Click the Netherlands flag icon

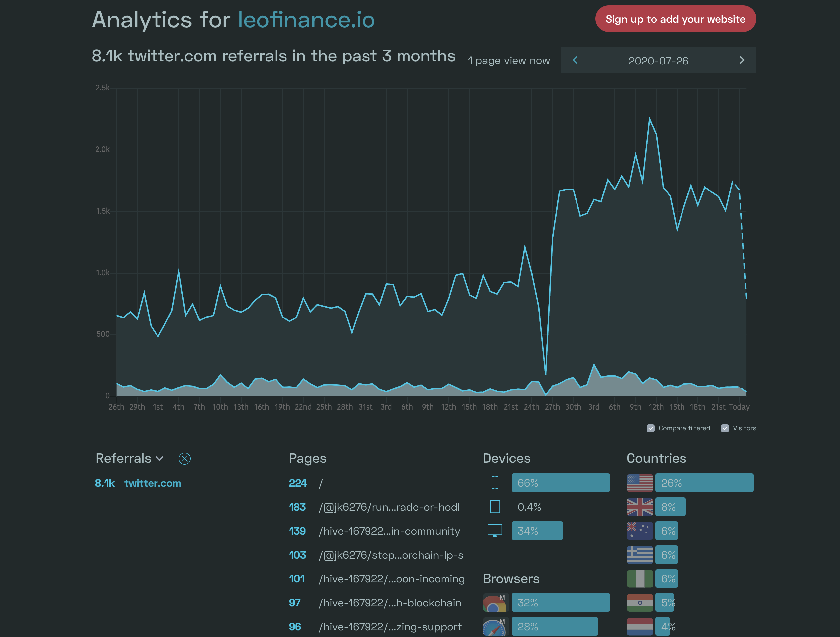(640, 626)
